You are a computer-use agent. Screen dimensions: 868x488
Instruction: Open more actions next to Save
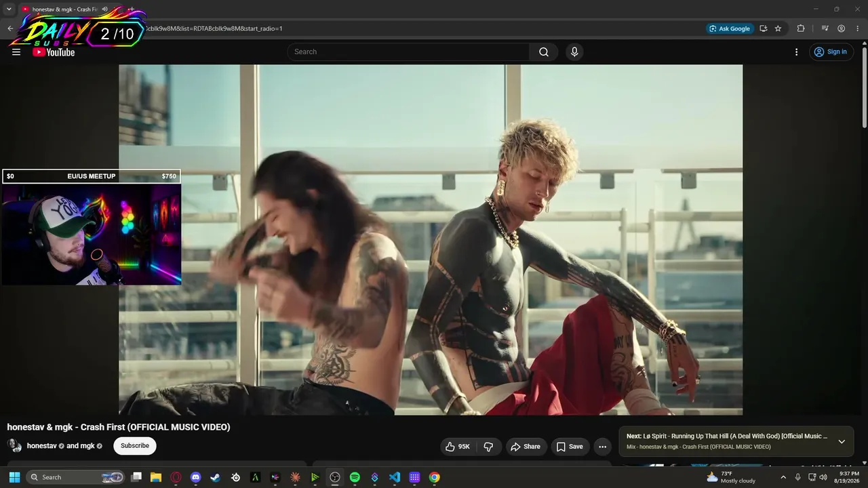(602, 447)
